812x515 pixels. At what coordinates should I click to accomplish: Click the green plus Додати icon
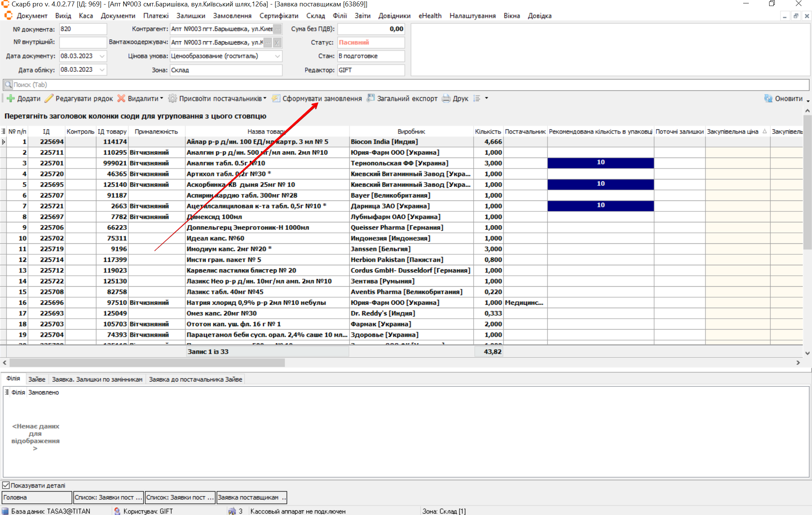(x=11, y=99)
